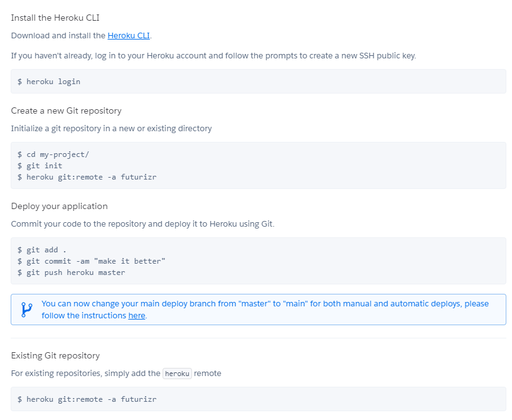Click the 'Existing Git repository' heading
Viewport: 512px width, 420px height.
(55, 355)
